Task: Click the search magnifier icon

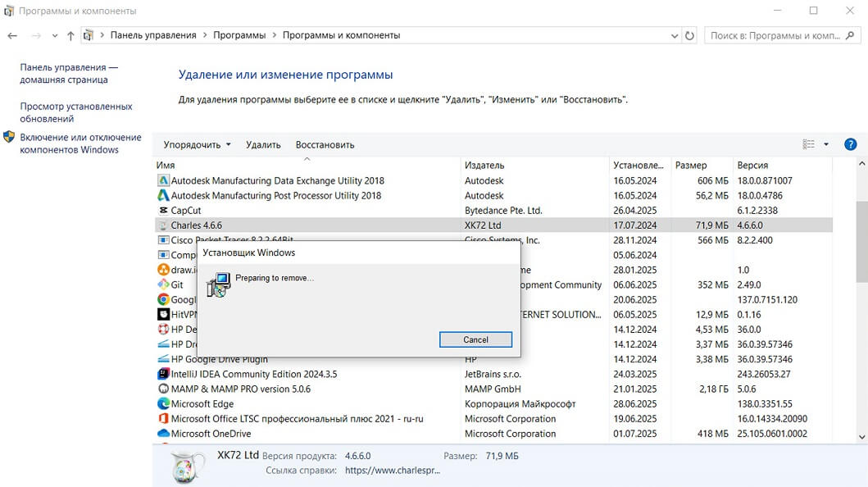Action: 850,35
